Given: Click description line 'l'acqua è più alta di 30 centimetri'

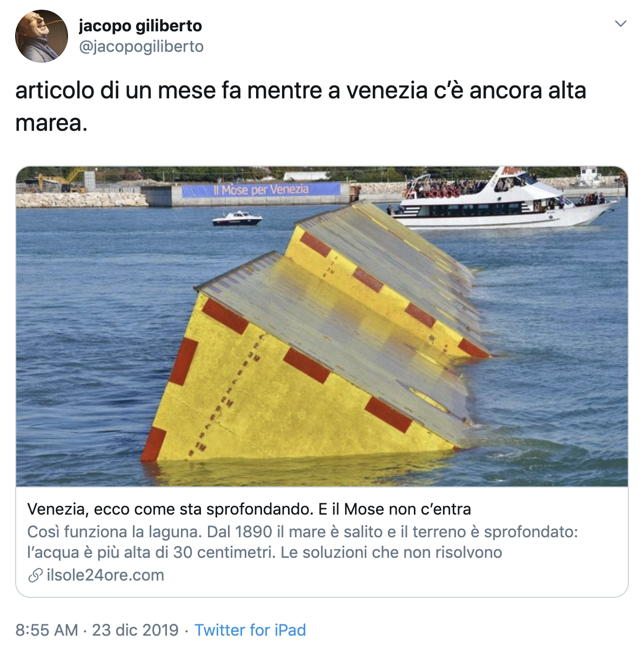Looking at the screenshot, I should (x=152, y=552).
